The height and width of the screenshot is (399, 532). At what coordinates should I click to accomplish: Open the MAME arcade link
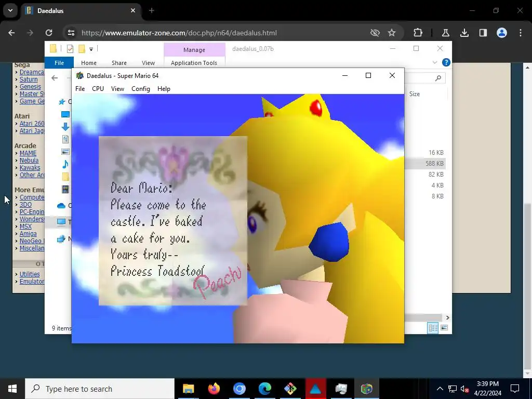pos(28,153)
